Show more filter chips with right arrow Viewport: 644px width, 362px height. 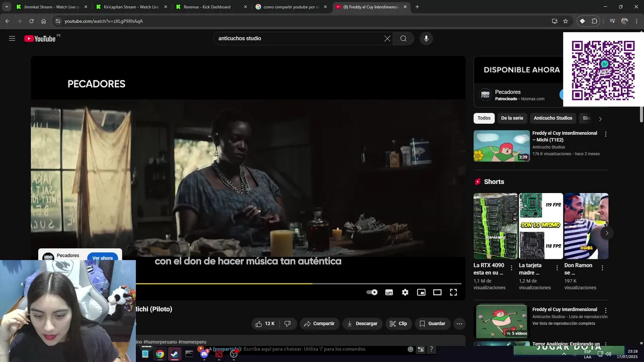[600, 119]
